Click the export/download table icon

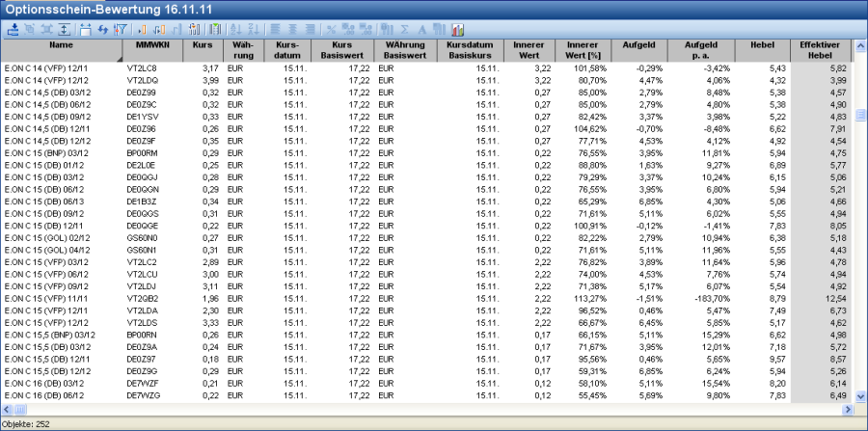pyautogui.click(x=13, y=29)
